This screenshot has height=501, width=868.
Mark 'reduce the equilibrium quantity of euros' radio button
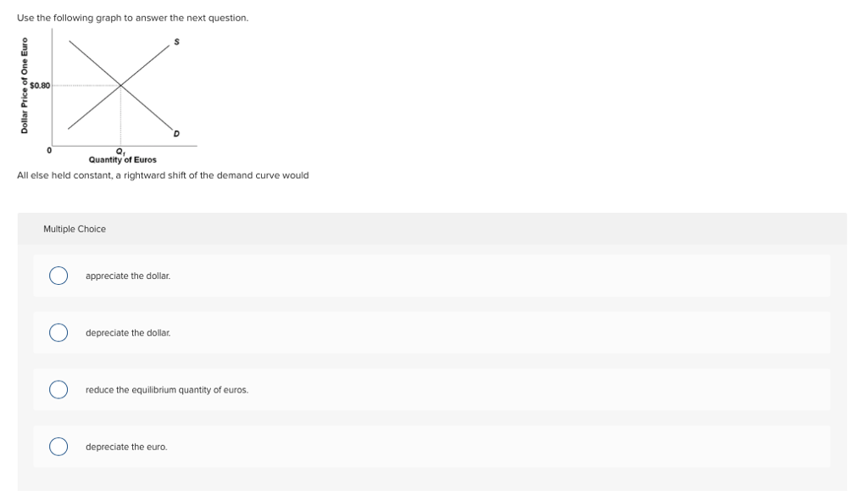click(58, 390)
